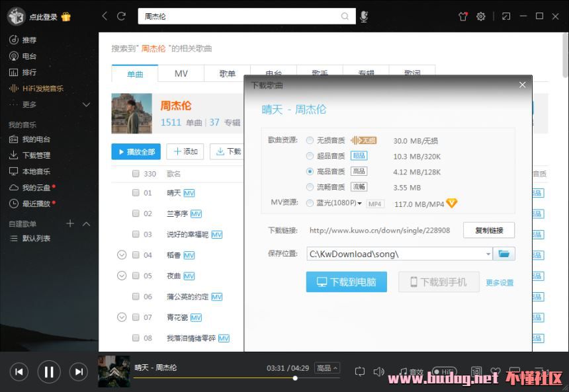Play the previous track
569x392 pixels.
pyautogui.click(x=19, y=372)
